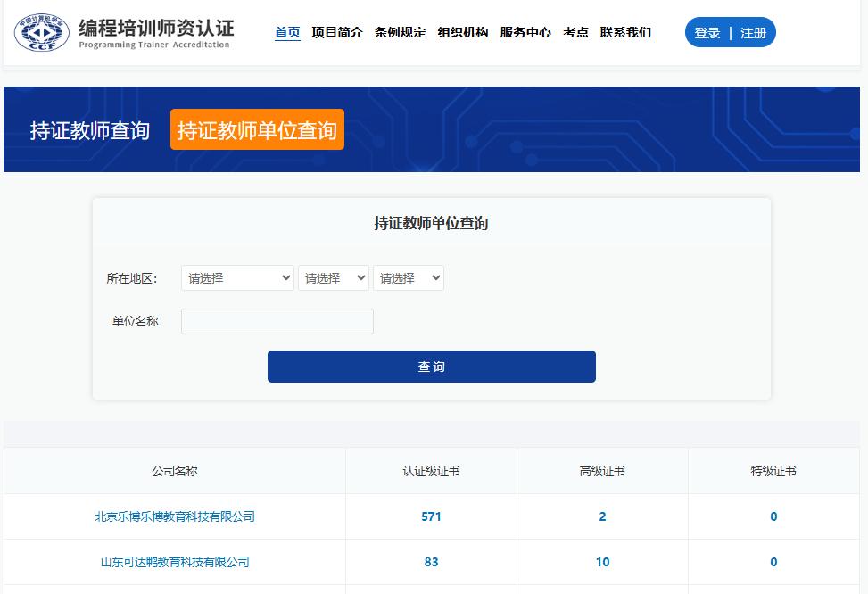Click the 持证教师单位查询 form heading
Image resolution: width=868 pixels, height=594 pixels.
tap(431, 223)
